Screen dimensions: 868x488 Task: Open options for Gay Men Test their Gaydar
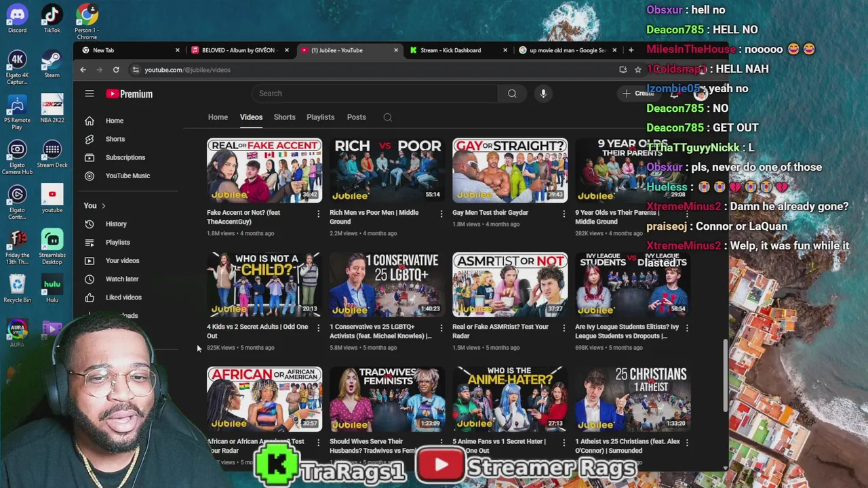pyautogui.click(x=564, y=213)
